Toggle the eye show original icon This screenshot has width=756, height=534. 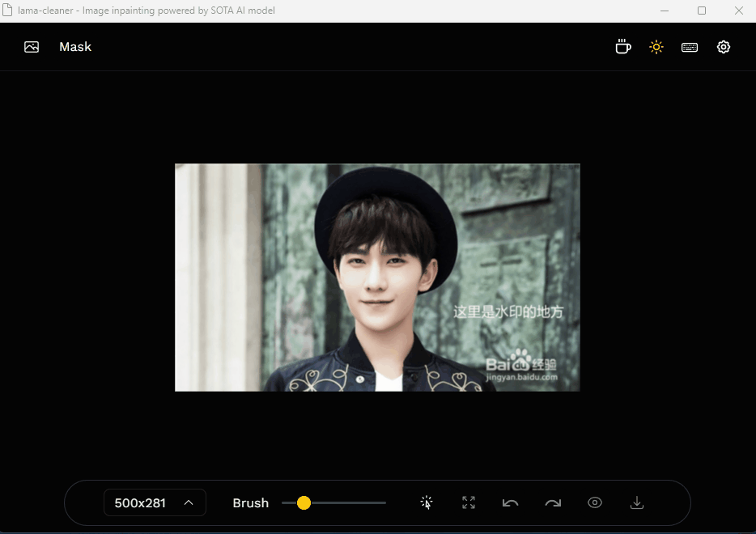click(x=595, y=502)
